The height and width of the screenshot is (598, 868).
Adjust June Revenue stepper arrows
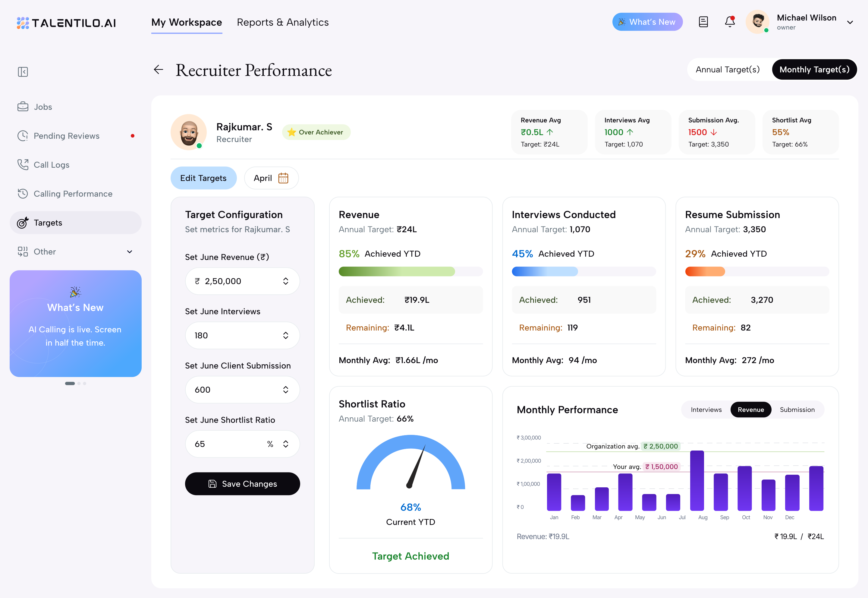286,281
